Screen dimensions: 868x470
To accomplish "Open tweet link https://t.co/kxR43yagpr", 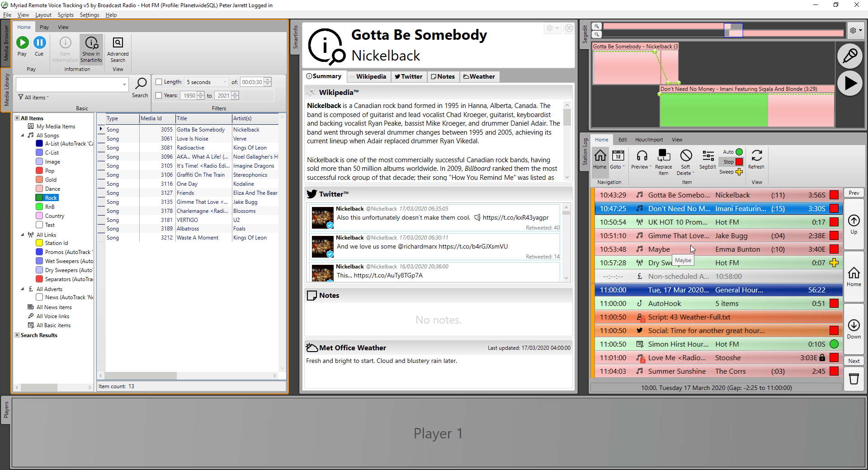I will click(x=515, y=217).
